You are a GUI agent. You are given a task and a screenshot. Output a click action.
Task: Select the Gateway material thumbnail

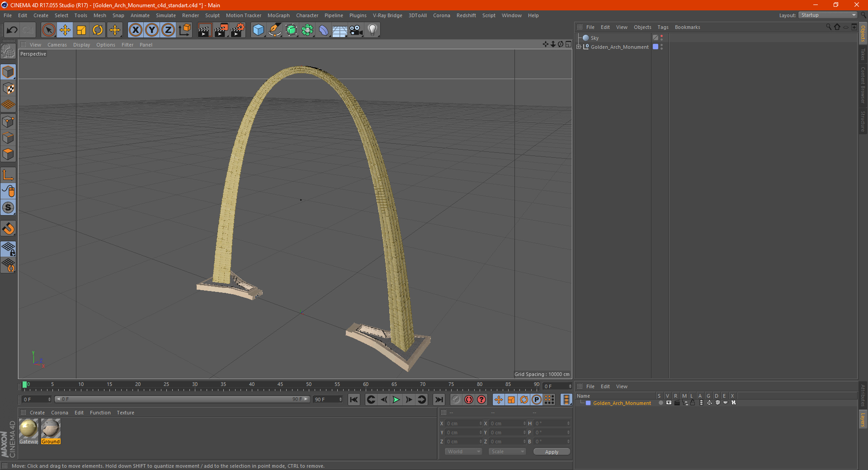[28, 432]
